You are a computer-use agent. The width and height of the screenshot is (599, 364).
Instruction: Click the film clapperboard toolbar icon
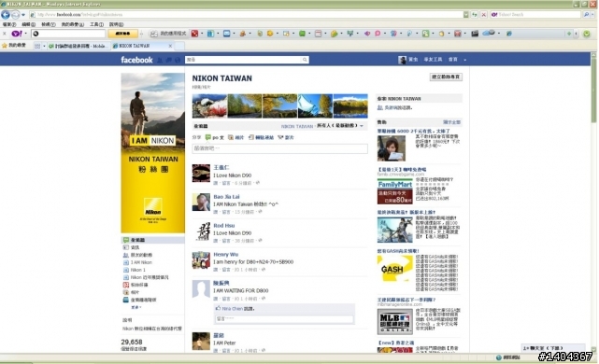pos(475,34)
